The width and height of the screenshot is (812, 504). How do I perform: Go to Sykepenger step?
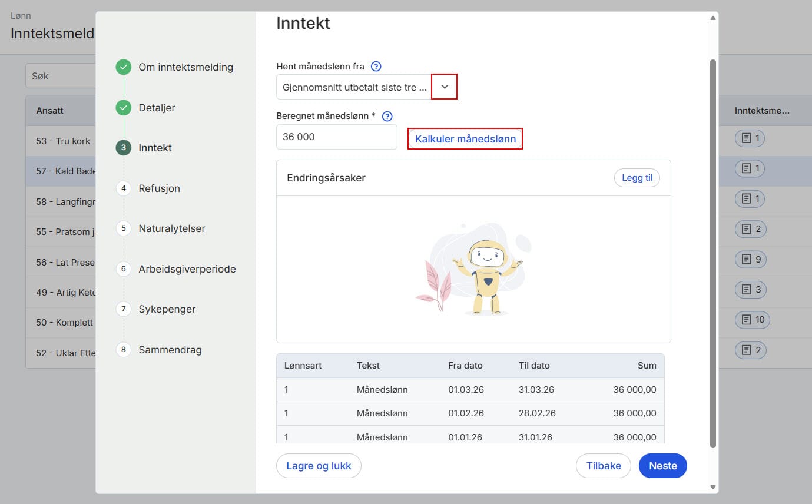click(167, 309)
